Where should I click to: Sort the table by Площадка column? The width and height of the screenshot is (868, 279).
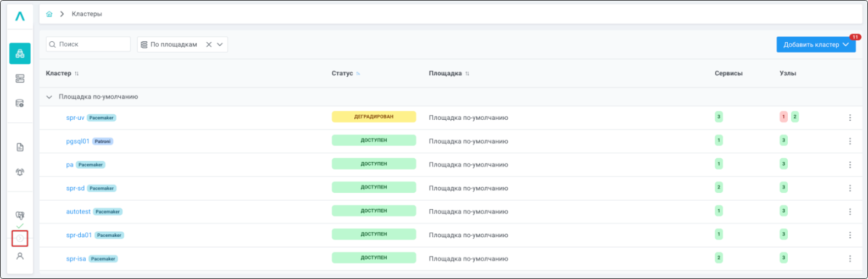pos(467,74)
